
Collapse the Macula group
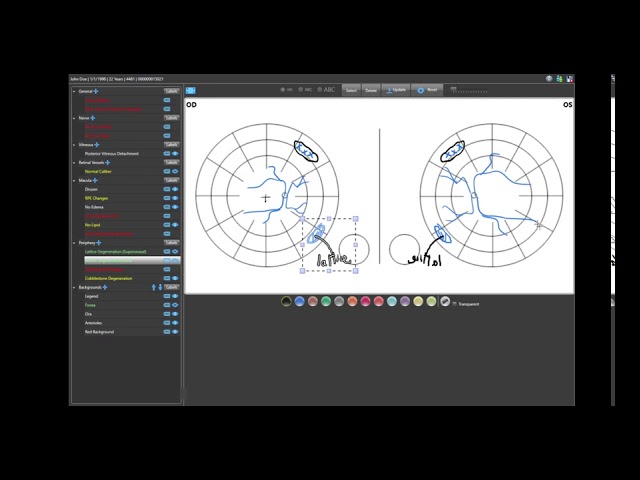tap(74, 180)
